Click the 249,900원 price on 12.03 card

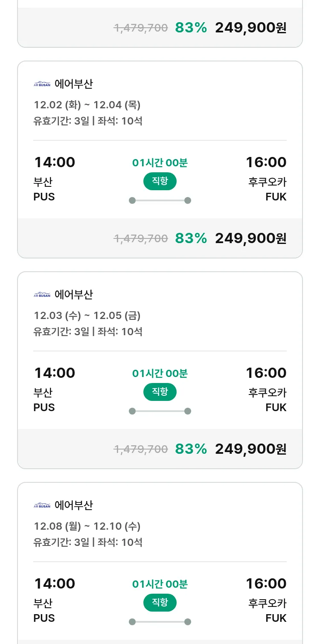click(x=250, y=449)
